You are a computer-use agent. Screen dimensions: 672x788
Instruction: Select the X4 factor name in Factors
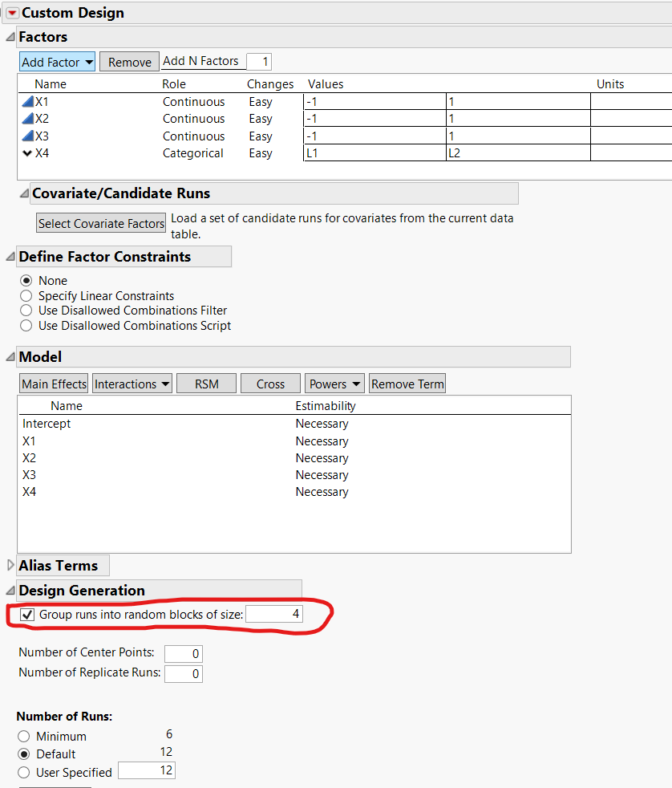pos(43,153)
